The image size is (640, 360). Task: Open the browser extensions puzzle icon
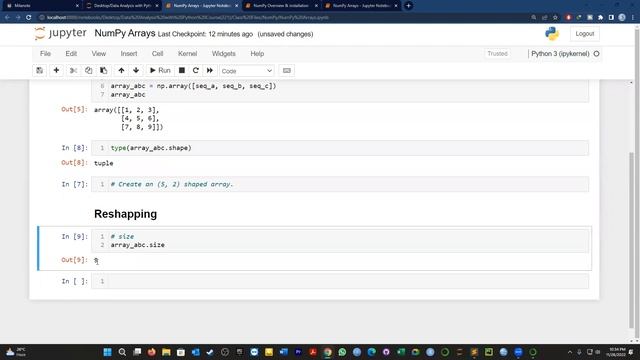pos(600,18)
